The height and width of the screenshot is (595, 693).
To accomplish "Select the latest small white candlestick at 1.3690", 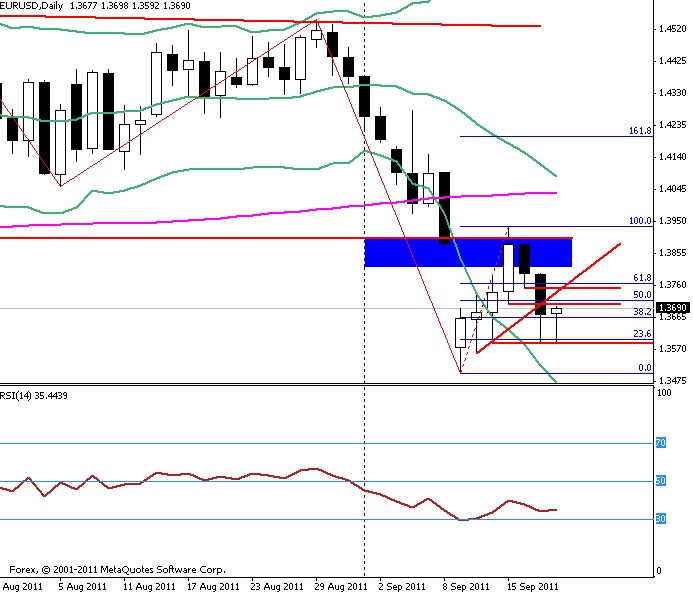I will tap(556, 311).
